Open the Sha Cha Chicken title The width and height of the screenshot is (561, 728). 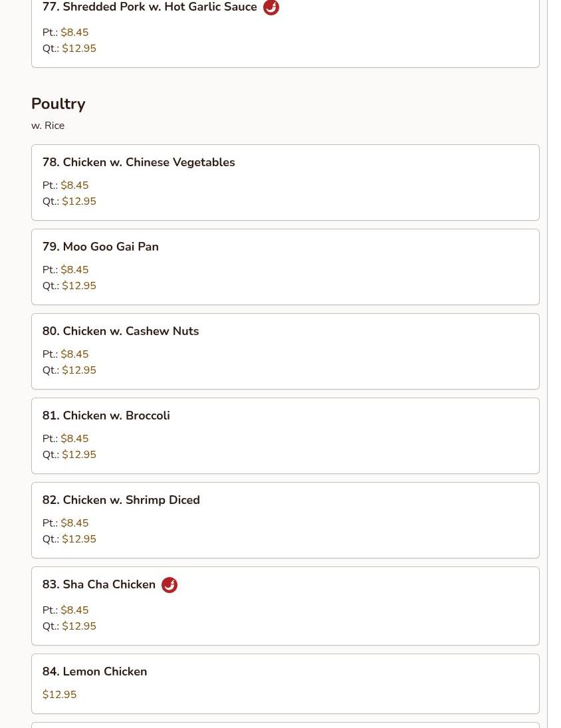[x=99, y=585]
